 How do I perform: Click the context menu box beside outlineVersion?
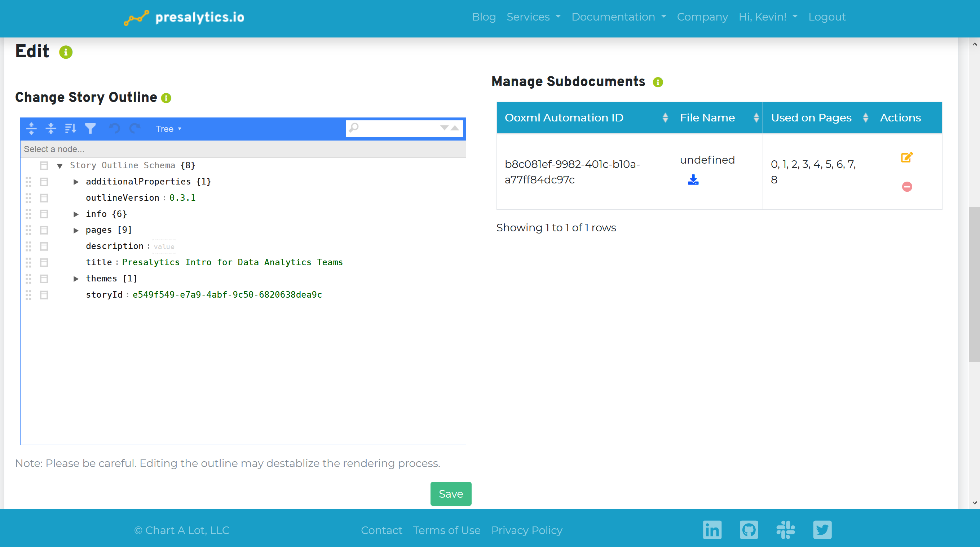(44, 198)
